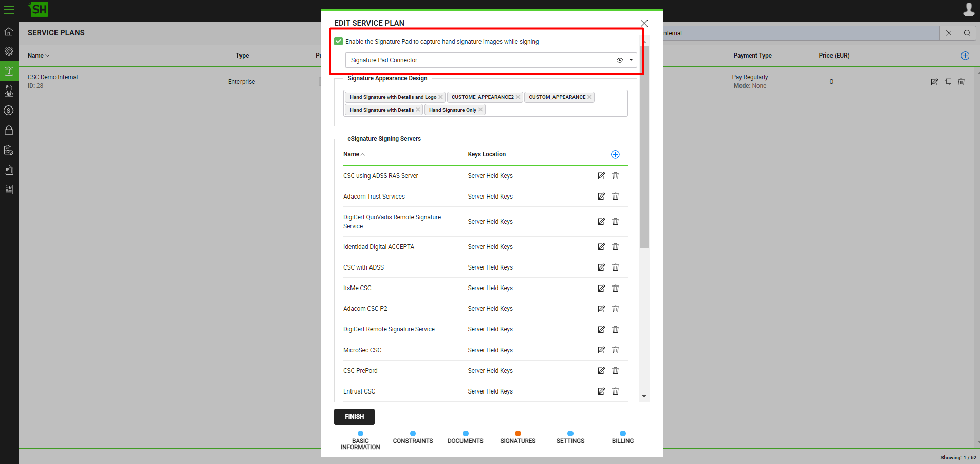The width and height of the screenshot is (980, 464).
Task: Delete the MicroSec CSC server
Action: 615,350
